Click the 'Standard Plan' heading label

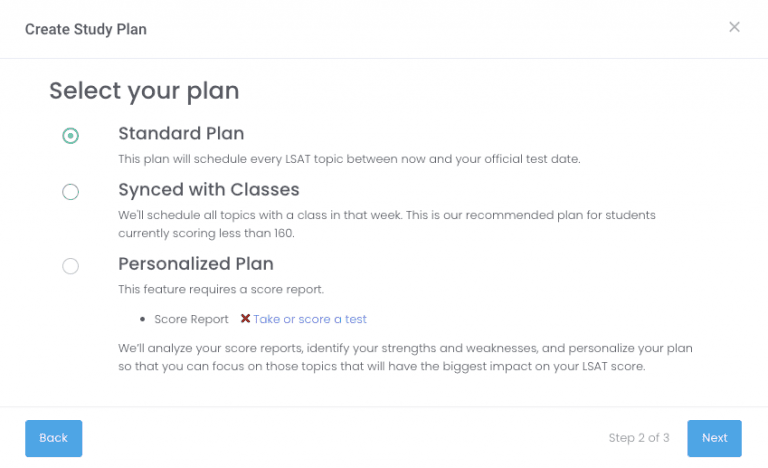pos(181,133)
